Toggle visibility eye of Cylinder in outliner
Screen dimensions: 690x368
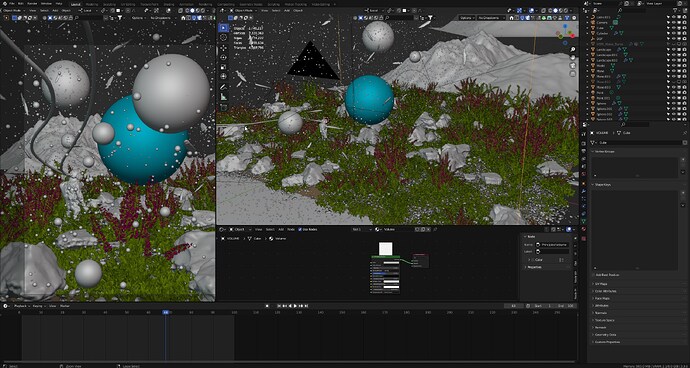pyautogui.click(x=674, y=33)
